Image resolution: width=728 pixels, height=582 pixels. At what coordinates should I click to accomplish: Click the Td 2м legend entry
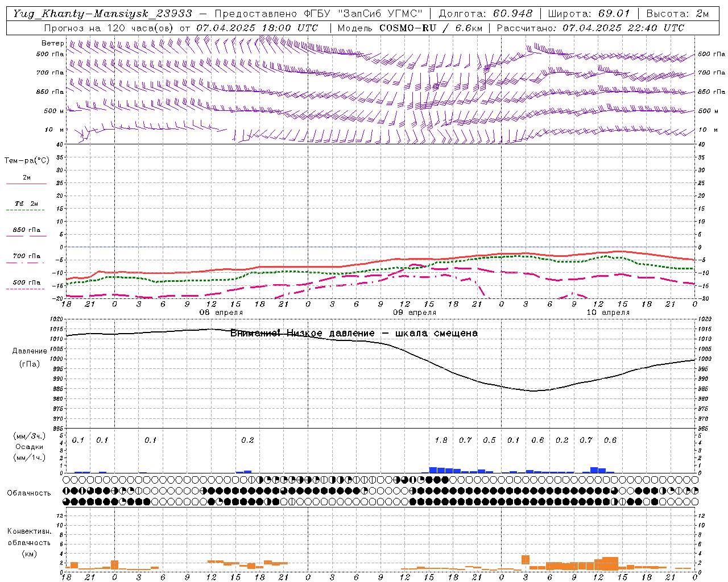coord(26,203)
